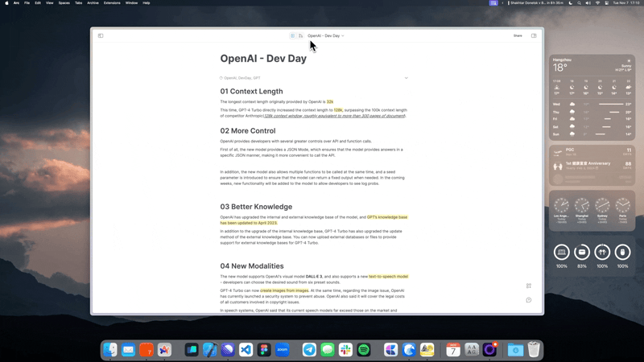Open the Tabs menu
The height and width of the screenshot is (362, 644).
pyautogui.click(x=78, y=3)
